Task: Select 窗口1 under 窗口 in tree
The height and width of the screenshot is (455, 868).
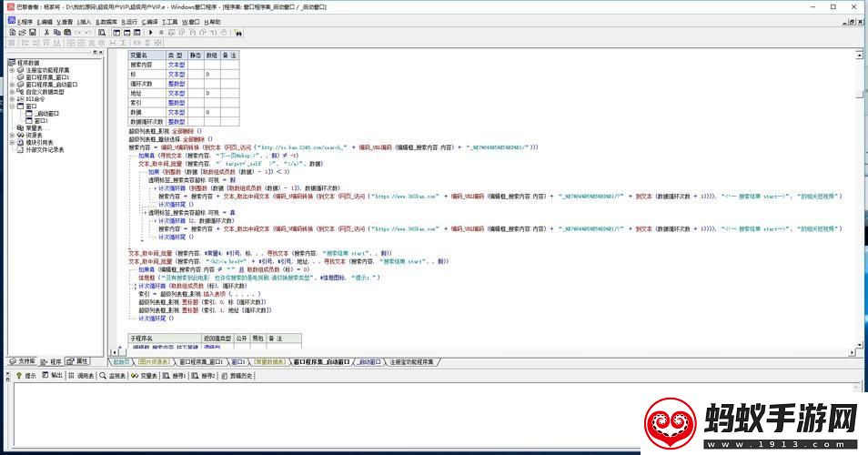Action: [41, 121]
